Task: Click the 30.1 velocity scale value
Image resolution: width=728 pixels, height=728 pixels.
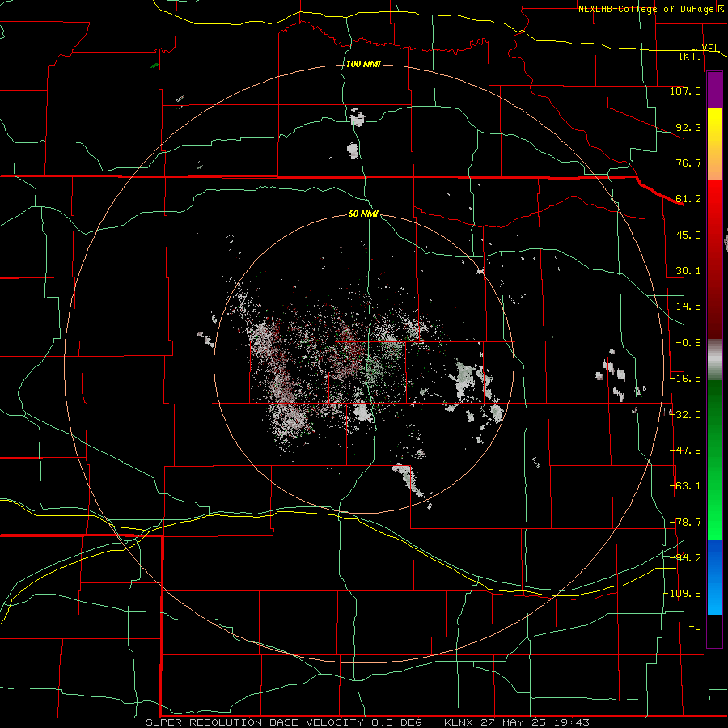Action: click(x=688, y=271)
